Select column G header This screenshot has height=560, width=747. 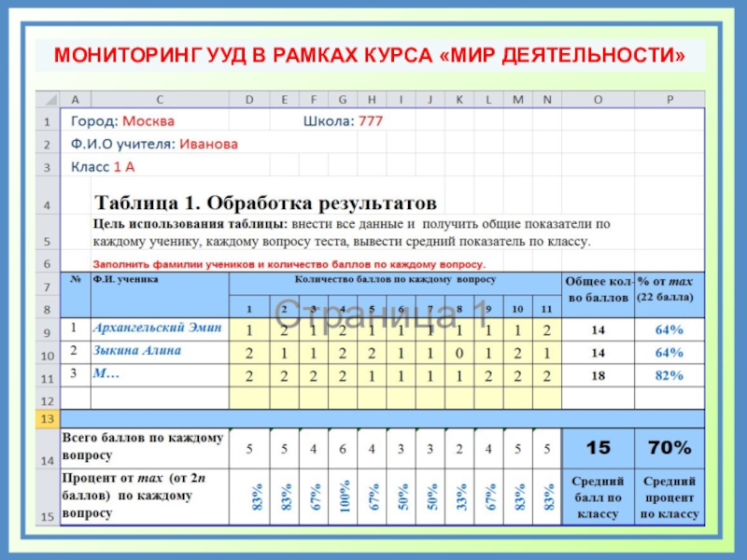343,99
